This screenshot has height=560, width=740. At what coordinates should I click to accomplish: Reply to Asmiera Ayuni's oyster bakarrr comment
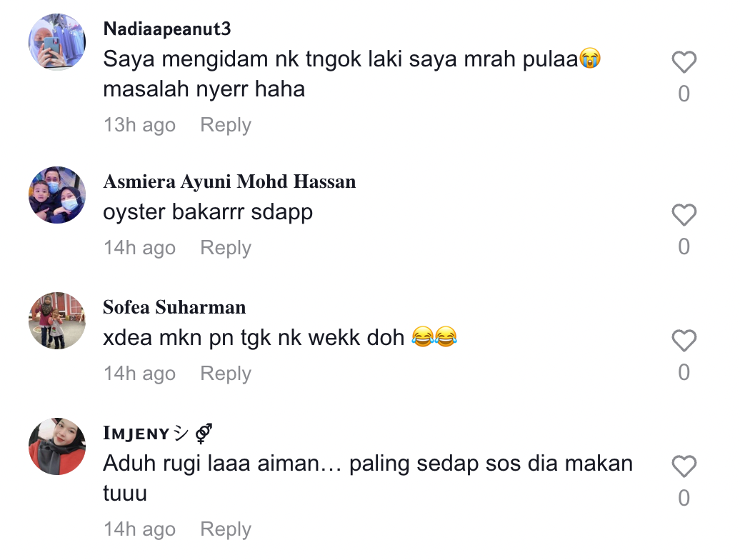pyautogui.click(x=226, y=248)
